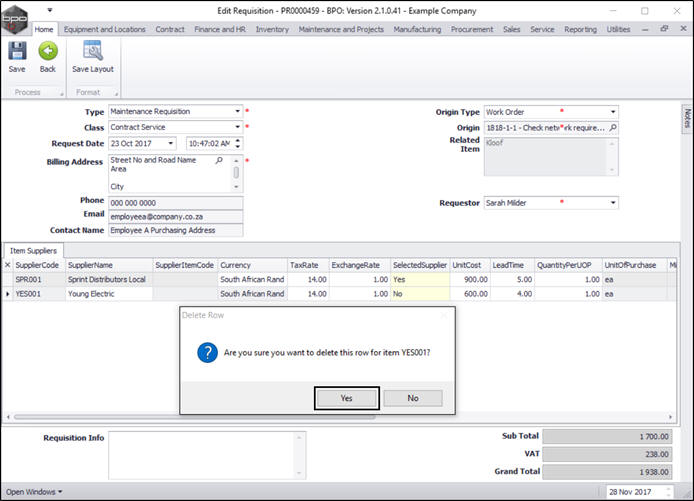Click the Billing Address scrollbar thumb

pyautogui.click(x=236, y=172)
